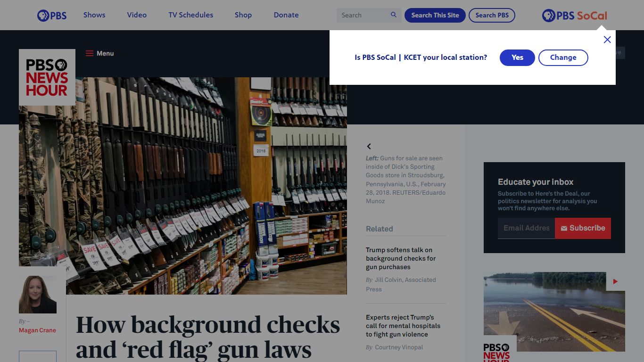Go to TV Schedules
This screenshot has height=362, width=644.
(191, 15)
